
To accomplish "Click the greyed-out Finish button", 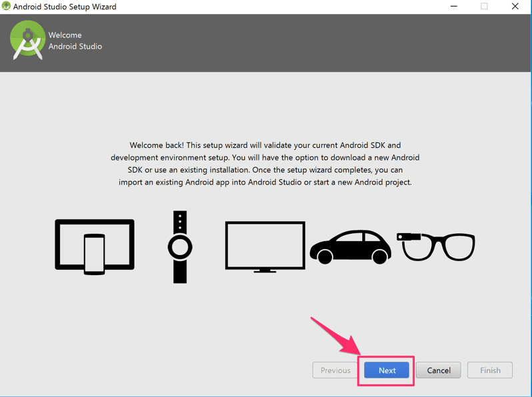I will (x=490, y=370).
